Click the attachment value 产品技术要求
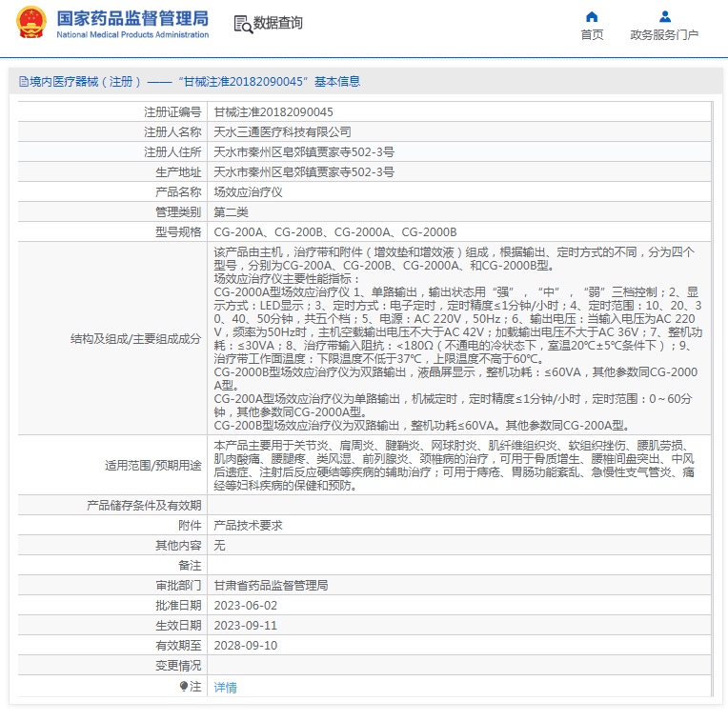Image resolution: width=728 pixels, height=721 pixels. pos(248,525)
